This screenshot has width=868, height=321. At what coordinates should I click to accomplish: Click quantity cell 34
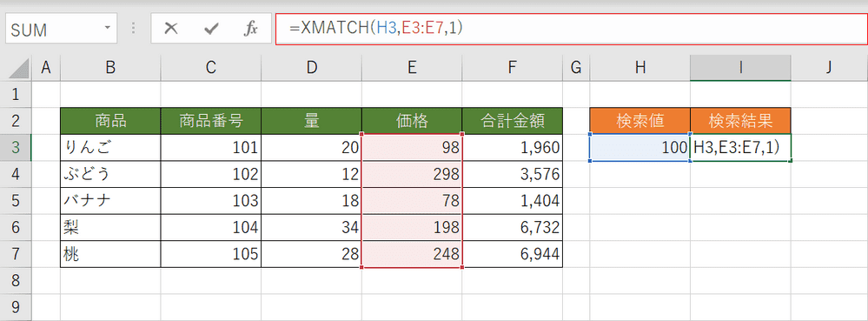pos(312,227)
